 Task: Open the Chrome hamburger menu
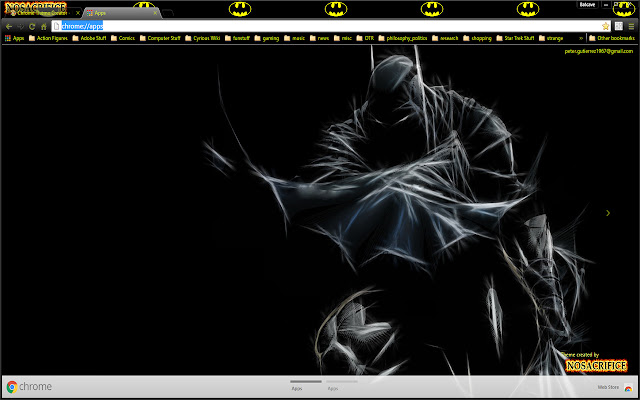(631, 26)
